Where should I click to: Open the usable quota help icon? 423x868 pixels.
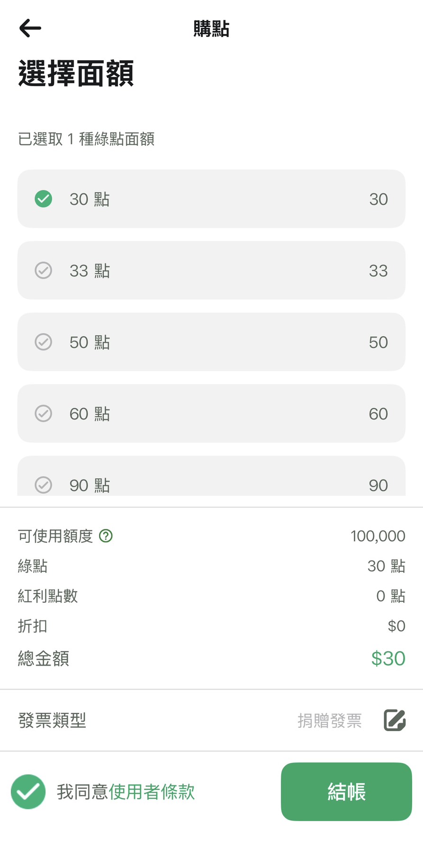(x=106, y=536)
